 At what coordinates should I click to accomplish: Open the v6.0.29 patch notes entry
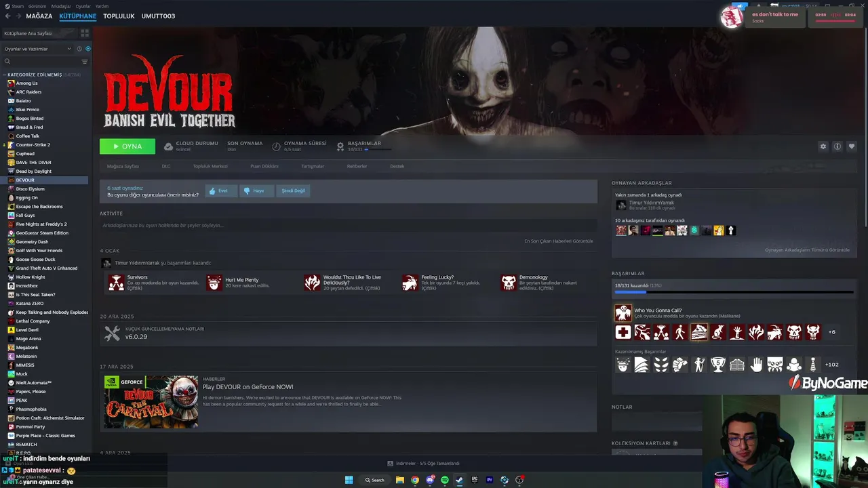click(348, 333)
